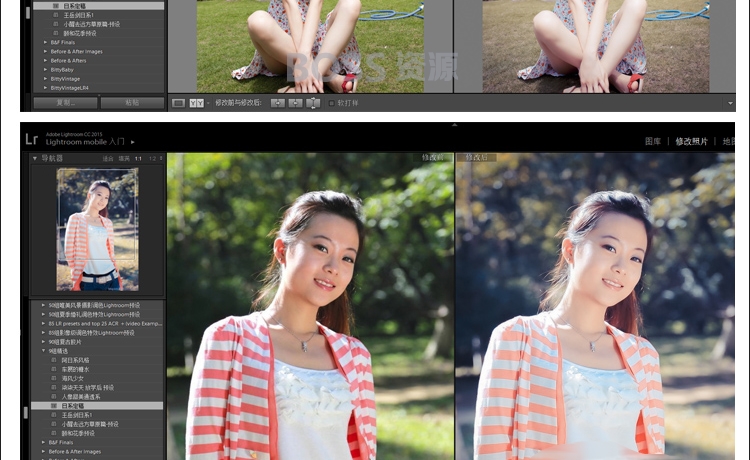The width and height of the screenshot is (750, 460).
Task: Collapse the top panel with the small arrow
Action: coord(454,125)
